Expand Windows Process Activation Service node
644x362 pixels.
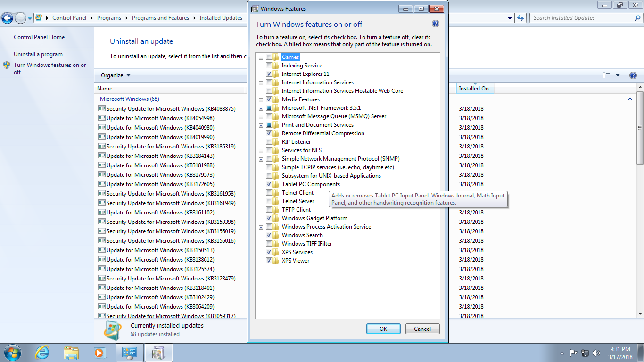point(261,227)
